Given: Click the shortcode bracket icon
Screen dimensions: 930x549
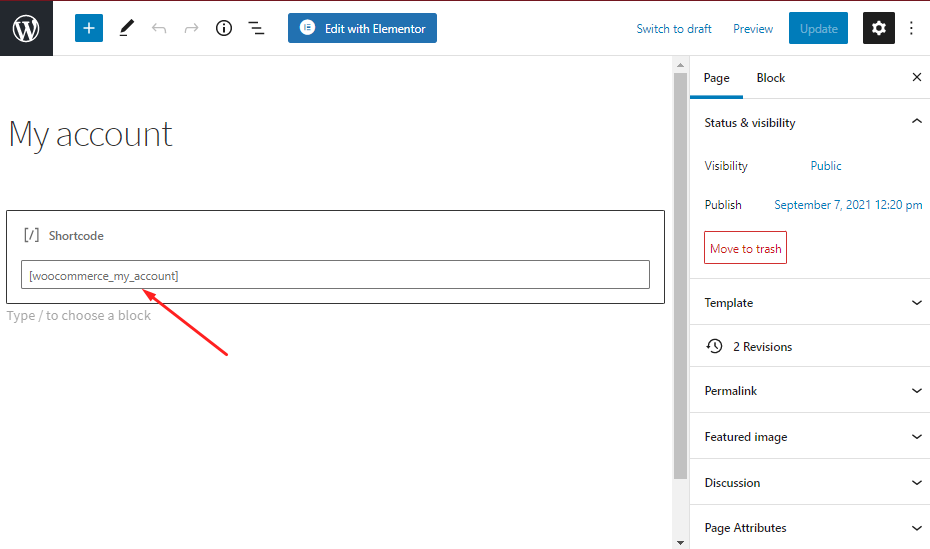Looking at the screenshot, I should click(31, 235).
